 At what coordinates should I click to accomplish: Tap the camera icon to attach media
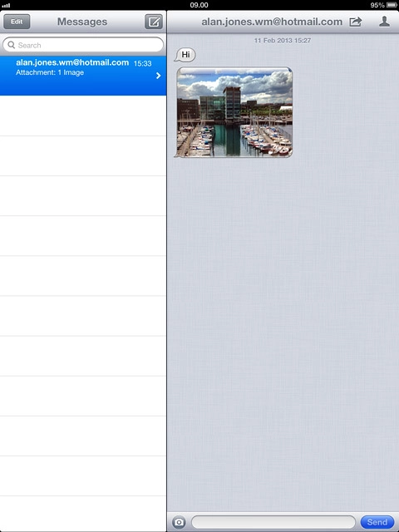tap(179, 522)
